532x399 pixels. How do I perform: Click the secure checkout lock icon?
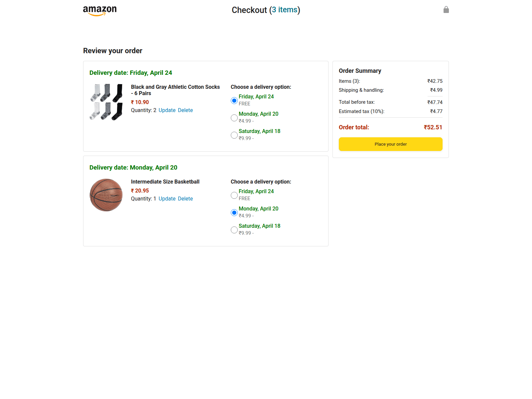pos(446,10)
